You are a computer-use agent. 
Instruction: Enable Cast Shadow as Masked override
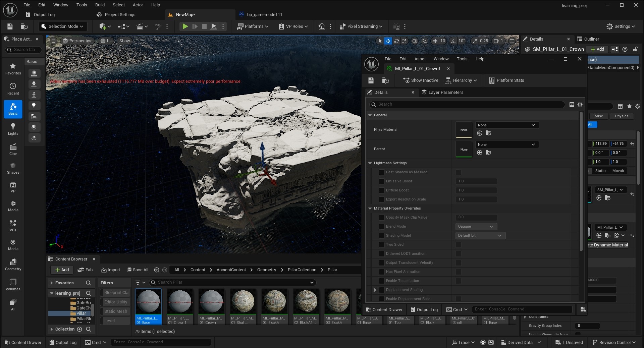click(x=382, y=172)
